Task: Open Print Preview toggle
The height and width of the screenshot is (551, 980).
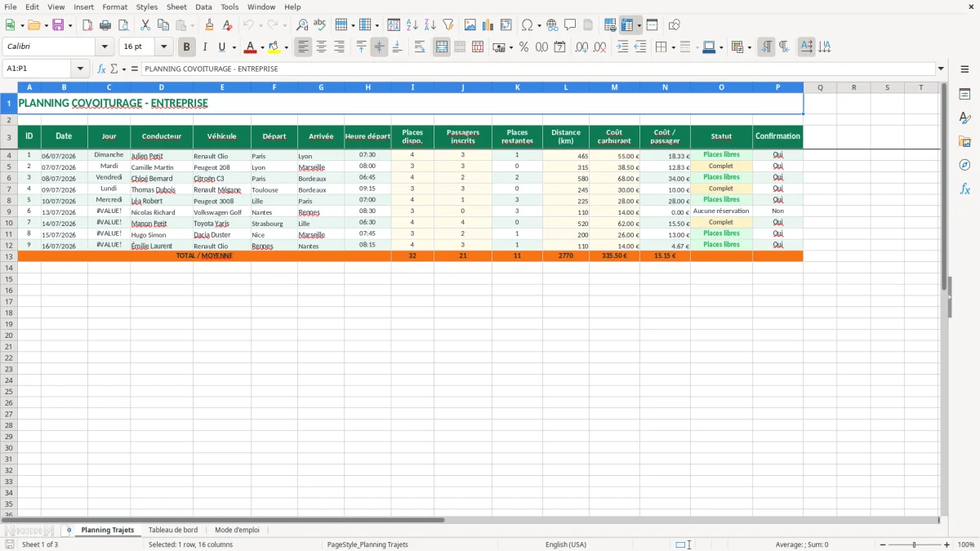Action: (123, 25)
